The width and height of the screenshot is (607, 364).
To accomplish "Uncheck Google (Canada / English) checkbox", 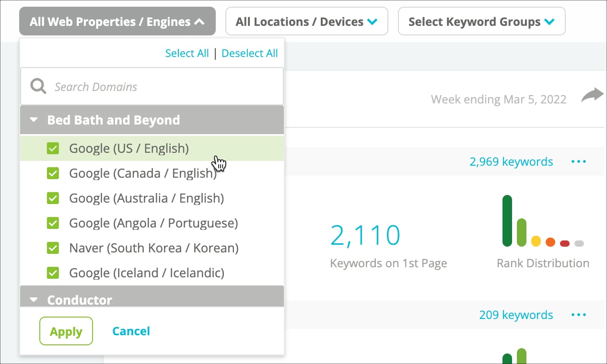I will (53, 173).
